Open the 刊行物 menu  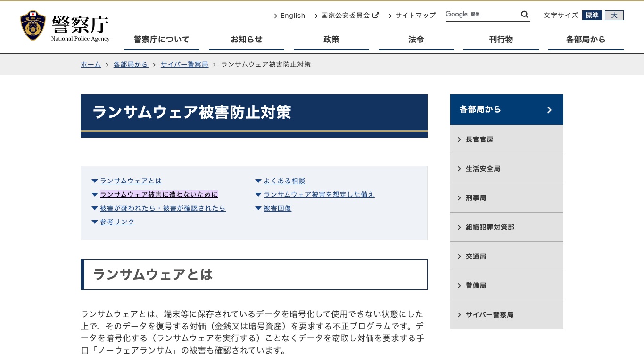(x=501, y=40)
